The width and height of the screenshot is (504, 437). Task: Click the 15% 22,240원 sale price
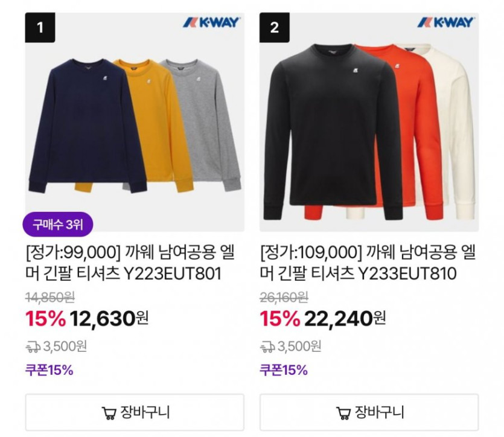[x=322, y=319]
